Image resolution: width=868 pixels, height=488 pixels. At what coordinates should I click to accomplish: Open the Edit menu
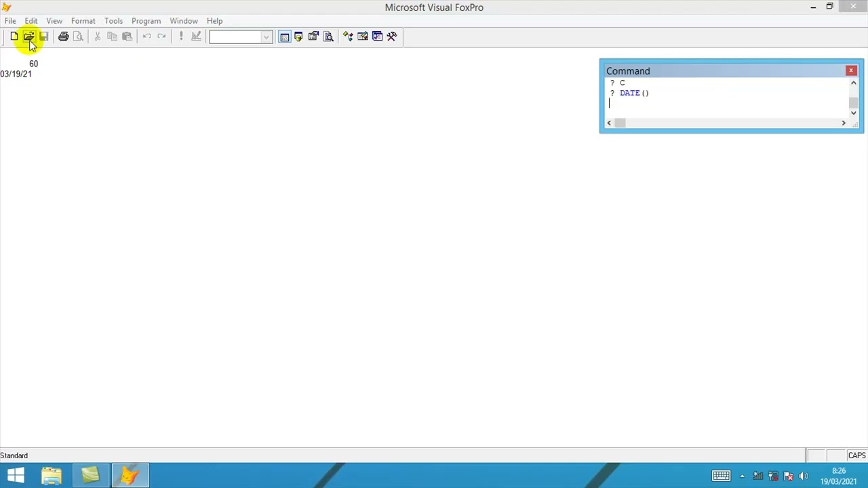[x=31, y=21]
